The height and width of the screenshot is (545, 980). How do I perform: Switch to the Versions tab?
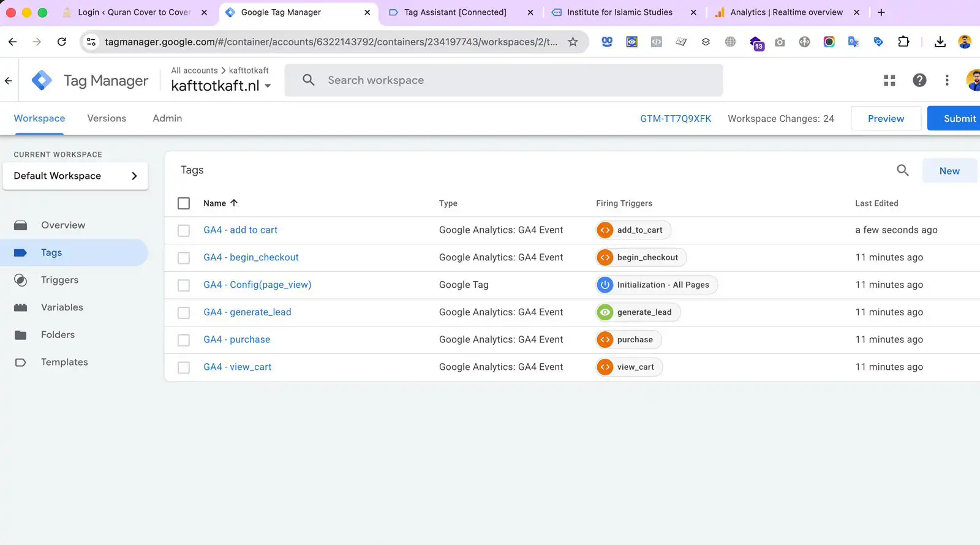click(x=107, y=118)
